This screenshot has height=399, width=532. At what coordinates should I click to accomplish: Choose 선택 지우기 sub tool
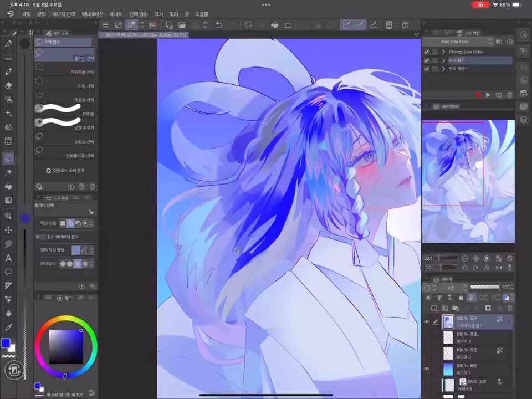coord(64,124)
